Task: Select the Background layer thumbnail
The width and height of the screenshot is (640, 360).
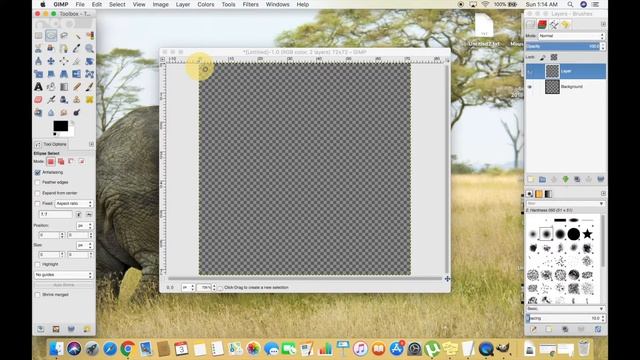Action: 552,87
